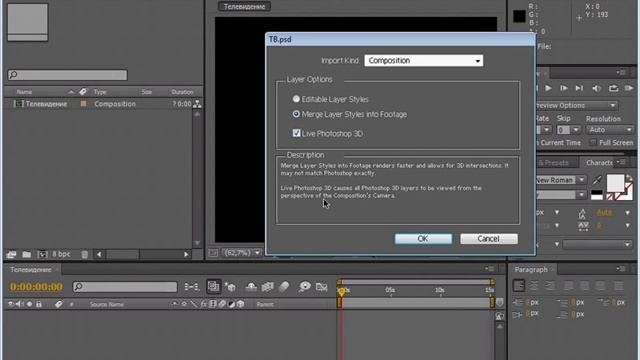Click the Duration column header

pyautogui.click(x=182, y=92)
